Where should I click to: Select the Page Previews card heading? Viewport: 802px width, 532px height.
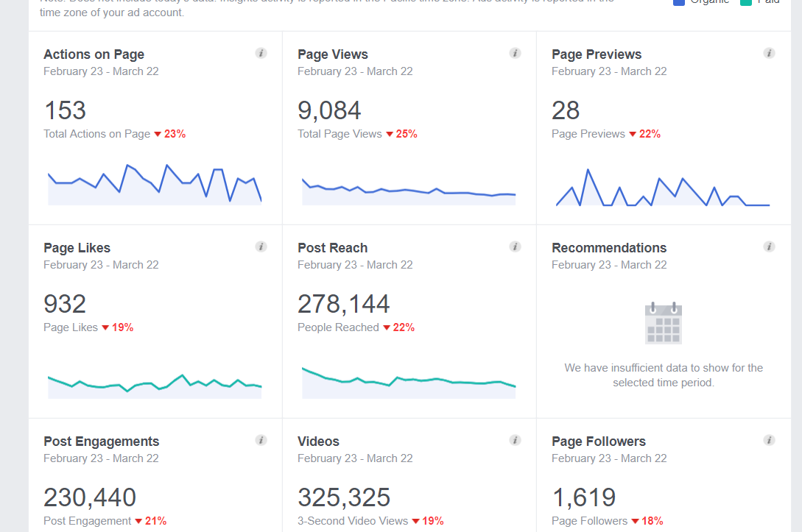click(x=597, y=54)
